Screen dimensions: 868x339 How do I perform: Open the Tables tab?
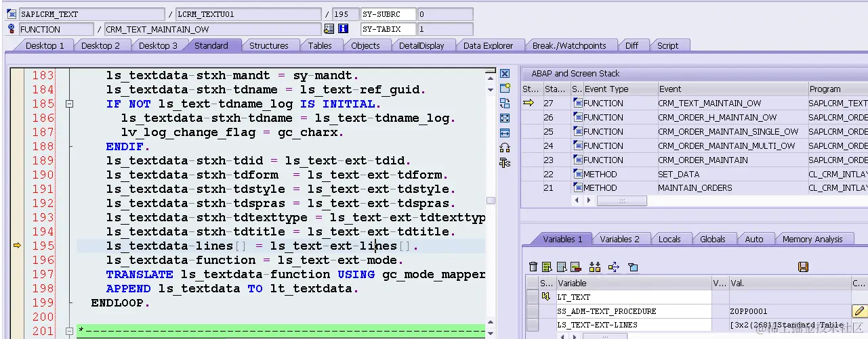(x=320, y=45)
